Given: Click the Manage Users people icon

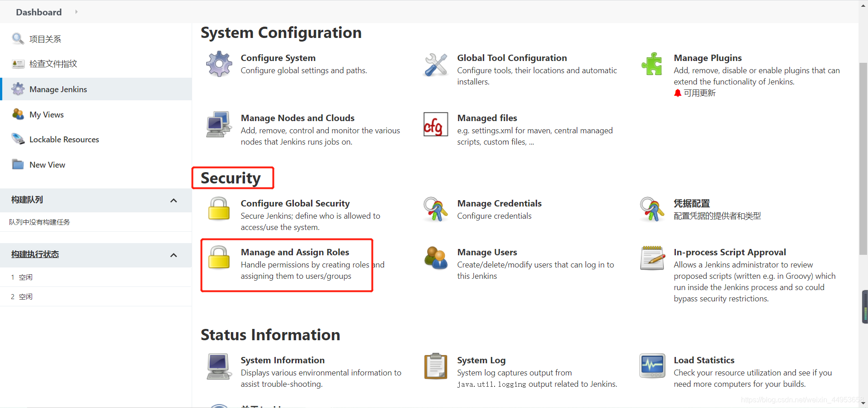Looking at the screenshot, I should 435,258.
